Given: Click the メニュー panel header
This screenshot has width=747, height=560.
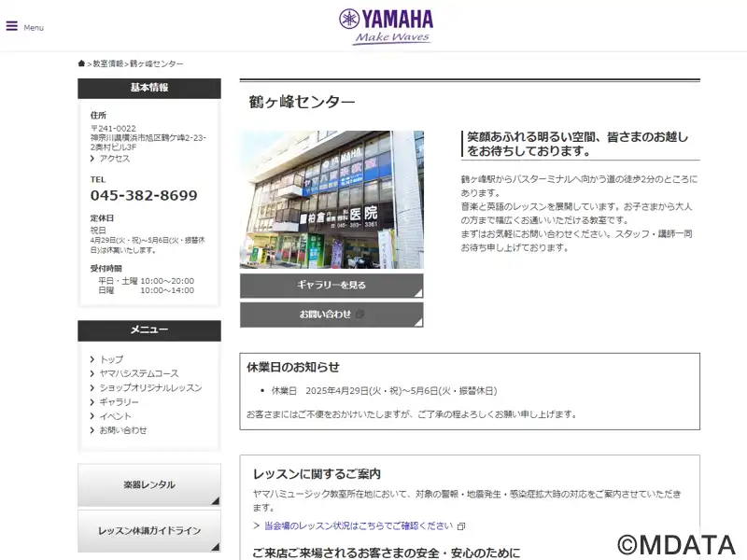Looking at the screenshot, I should (x=149, y=330).
